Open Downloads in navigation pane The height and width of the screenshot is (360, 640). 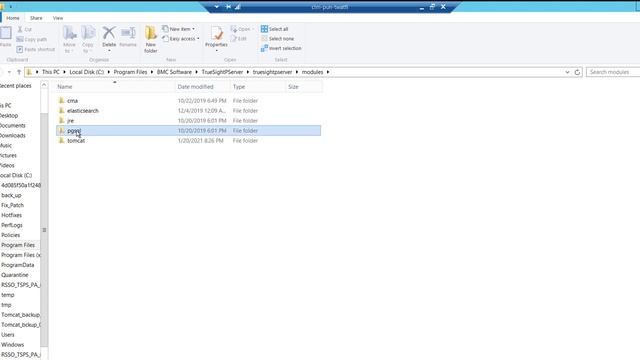point(13,136)
